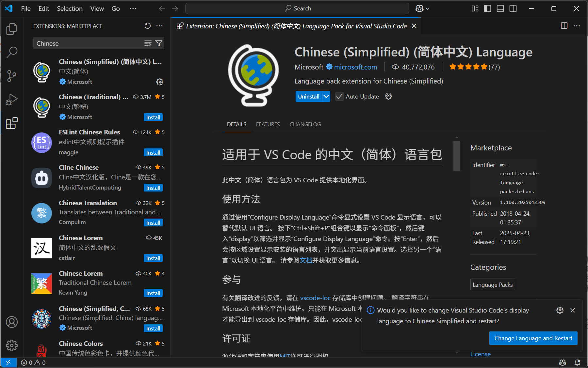
Task: Click Change Language and Restart button
Action: click(533, 338)
